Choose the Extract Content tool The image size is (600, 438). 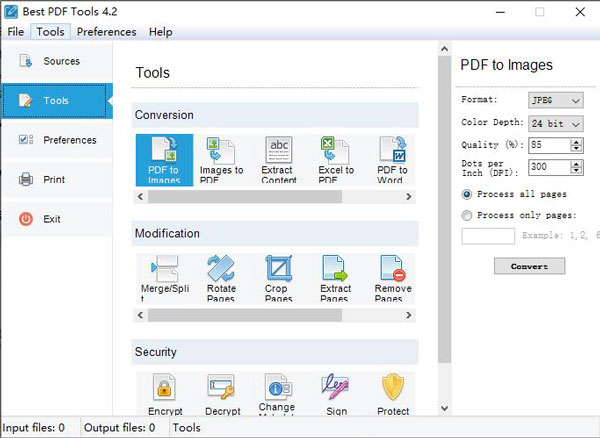(x=279, y=160)
